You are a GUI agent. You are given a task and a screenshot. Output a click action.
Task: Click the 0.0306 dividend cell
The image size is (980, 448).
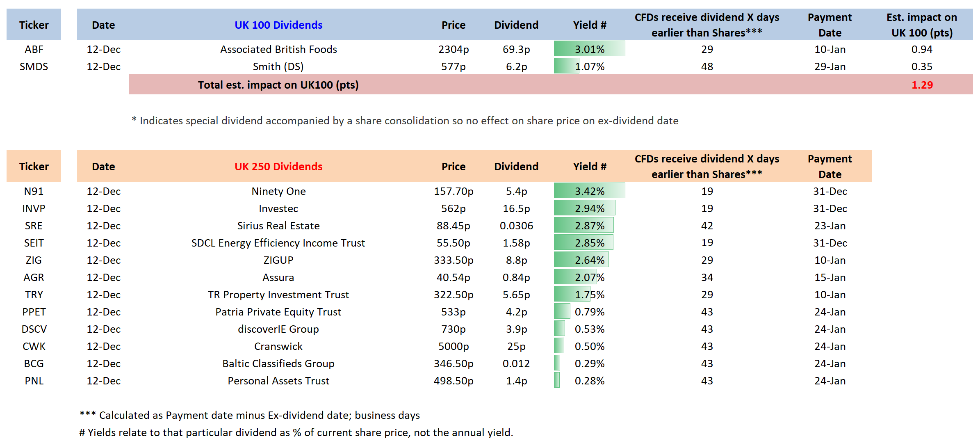tap(516, 226)
